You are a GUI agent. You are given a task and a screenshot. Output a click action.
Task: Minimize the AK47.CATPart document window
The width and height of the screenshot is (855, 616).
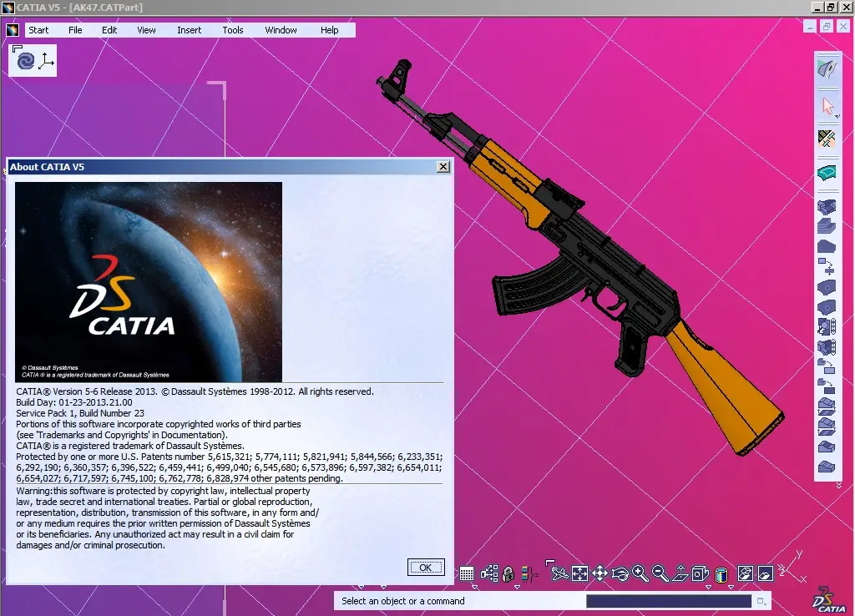coord(810,26)
